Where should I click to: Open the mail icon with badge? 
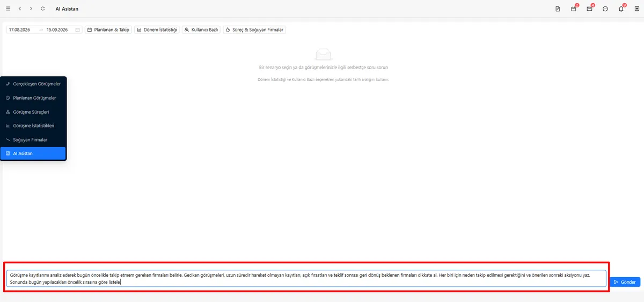click(x=589, y=9)
